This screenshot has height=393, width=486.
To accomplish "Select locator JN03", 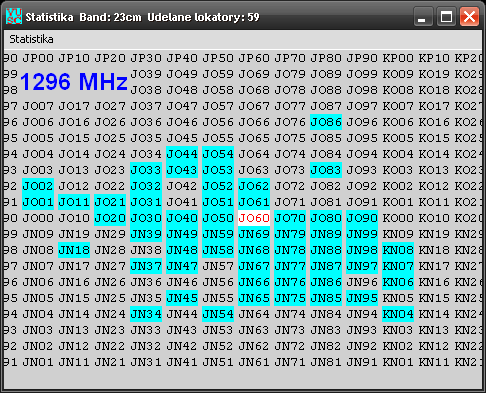I will click(38, 330).
